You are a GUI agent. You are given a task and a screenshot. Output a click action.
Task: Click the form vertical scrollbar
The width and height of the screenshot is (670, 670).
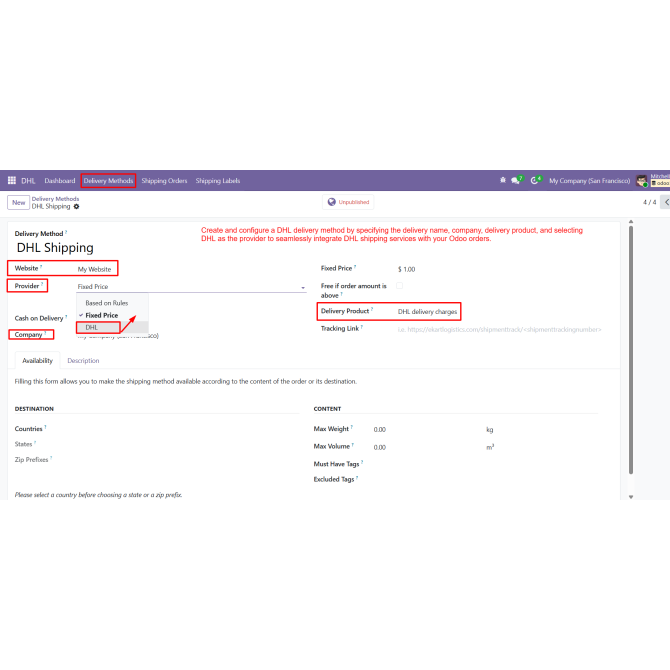tap(631, 350)
